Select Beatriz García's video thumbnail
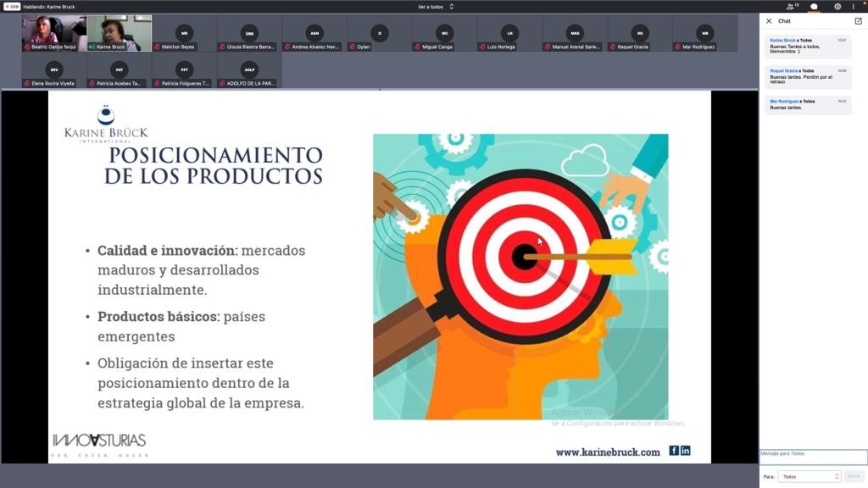 [54, 34]
